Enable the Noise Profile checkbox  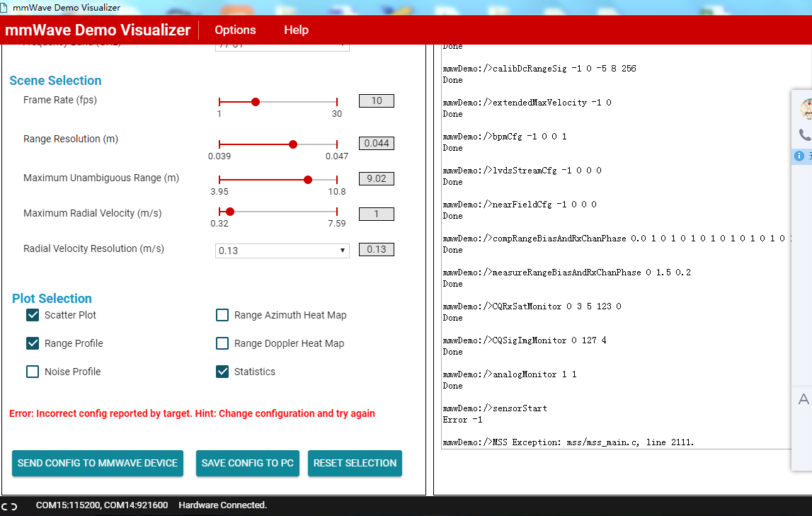tap(33, 372)
